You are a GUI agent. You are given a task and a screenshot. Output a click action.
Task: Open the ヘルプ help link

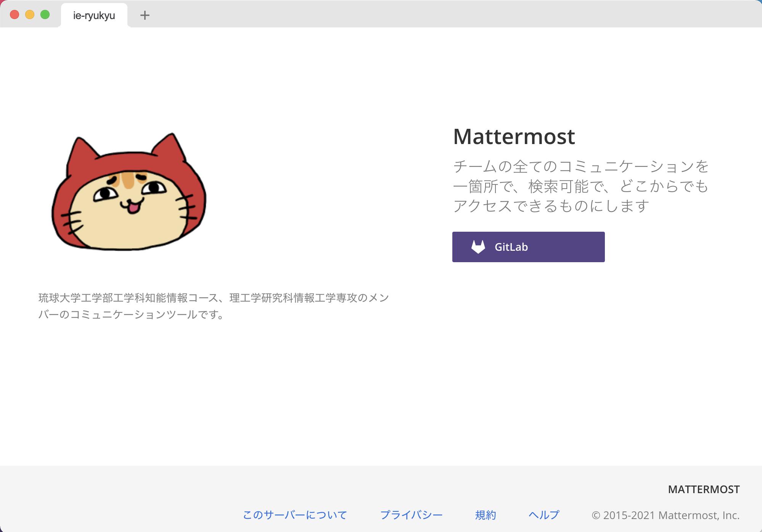click(544, 515)
